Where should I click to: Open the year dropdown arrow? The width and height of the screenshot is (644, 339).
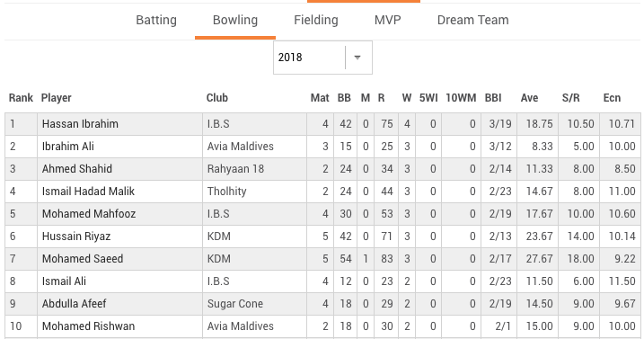point(357,58)
